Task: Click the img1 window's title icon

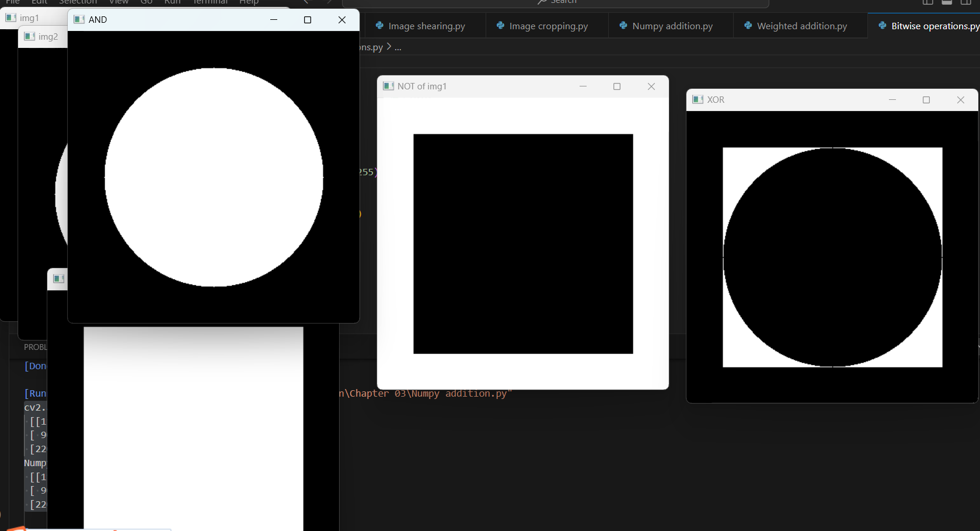Action: pos(11,18)
